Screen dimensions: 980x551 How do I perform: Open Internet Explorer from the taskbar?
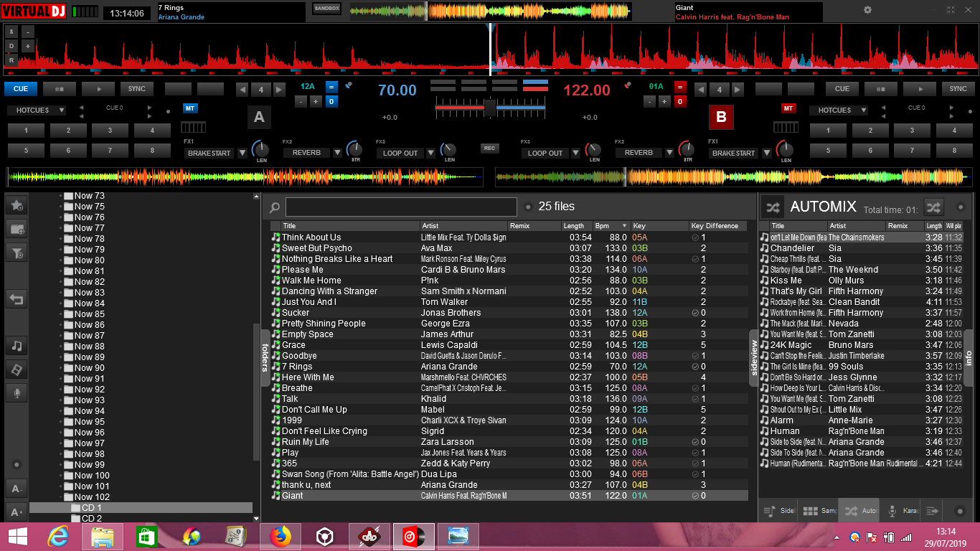click(58, 536)
